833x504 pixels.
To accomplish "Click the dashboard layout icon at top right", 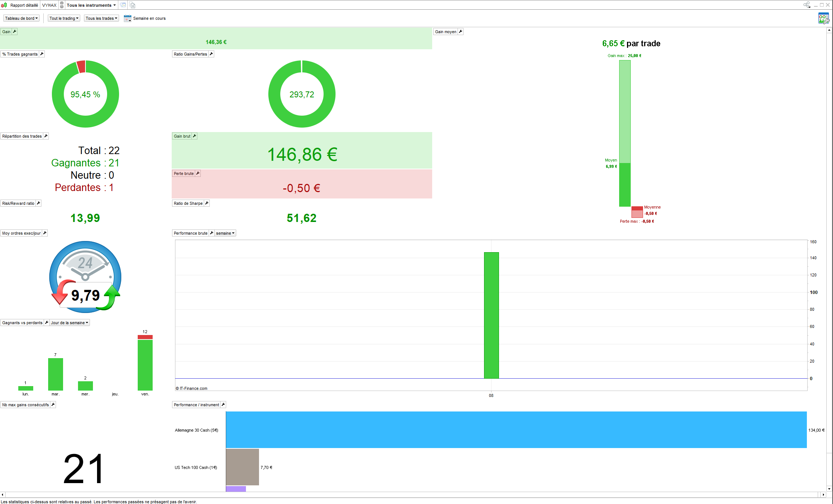I will point(823,18).
